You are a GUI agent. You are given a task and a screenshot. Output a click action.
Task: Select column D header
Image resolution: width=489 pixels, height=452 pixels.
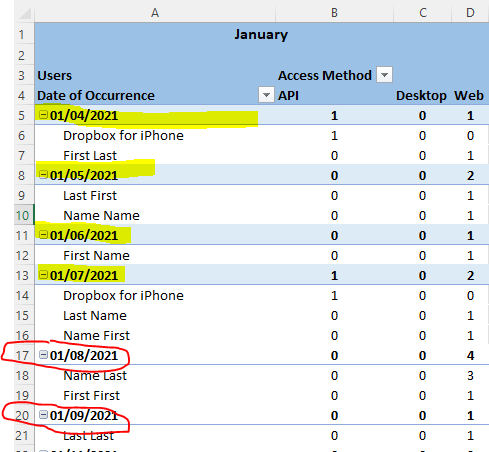470,13
